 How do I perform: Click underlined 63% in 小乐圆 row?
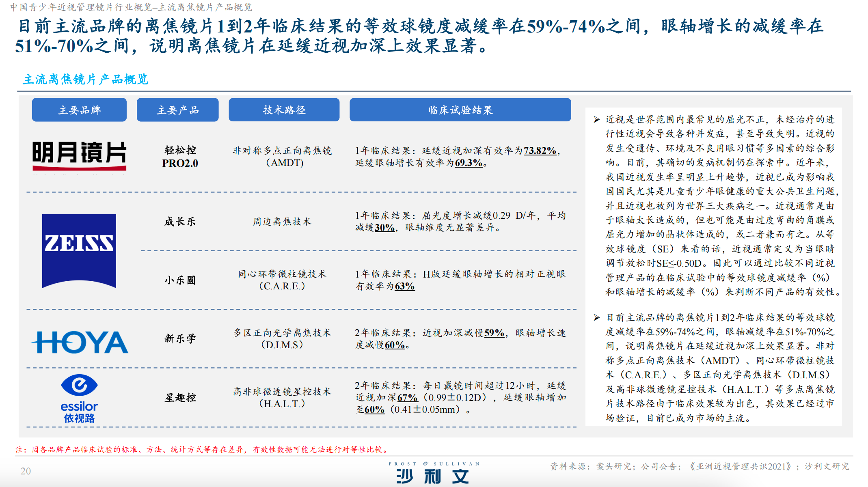(x=404, y=286)
